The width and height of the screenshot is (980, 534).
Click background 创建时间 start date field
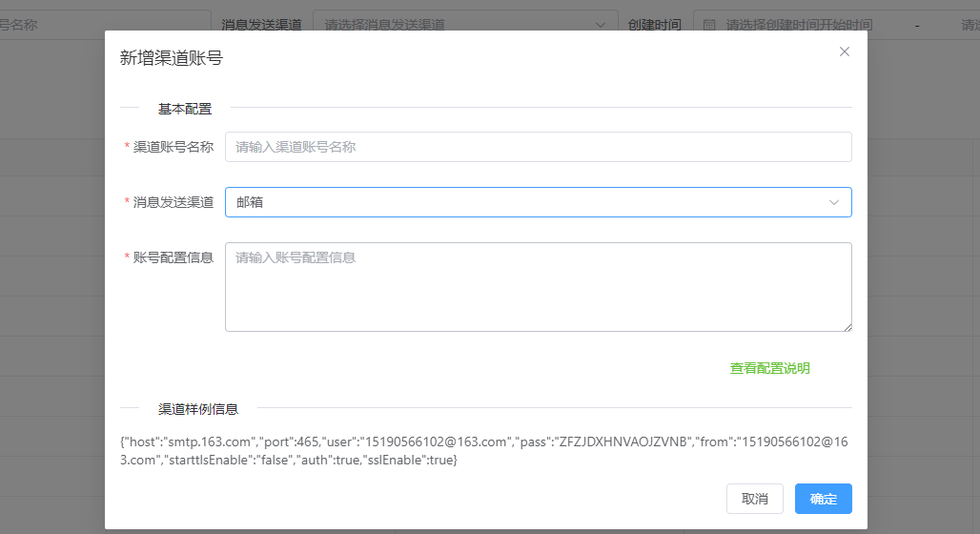coord(800,25)
